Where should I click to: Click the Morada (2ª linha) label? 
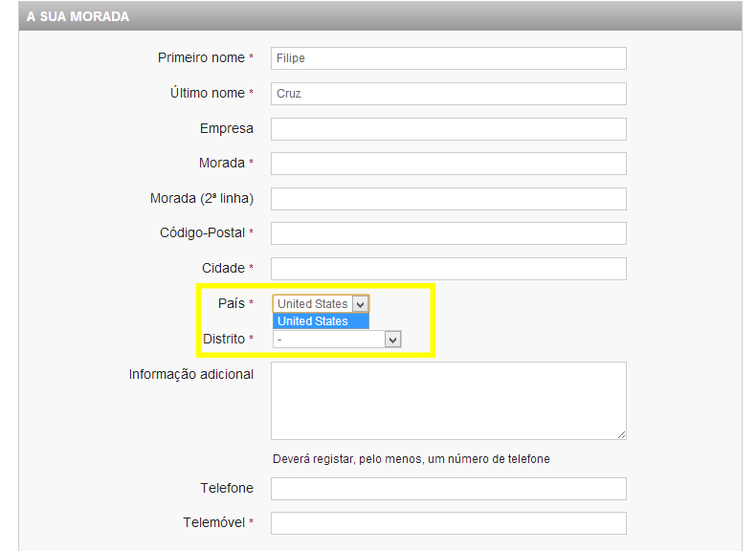(x=202, y=199)
